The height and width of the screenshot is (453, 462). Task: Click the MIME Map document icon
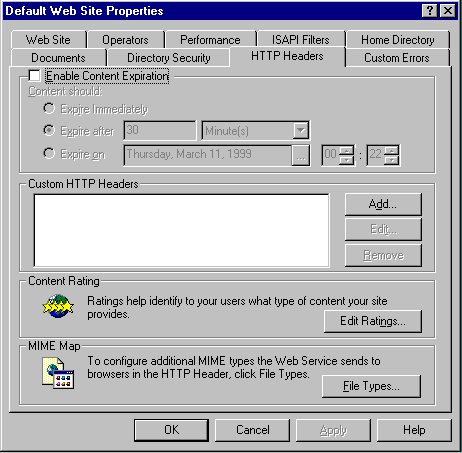click(58, 373)
